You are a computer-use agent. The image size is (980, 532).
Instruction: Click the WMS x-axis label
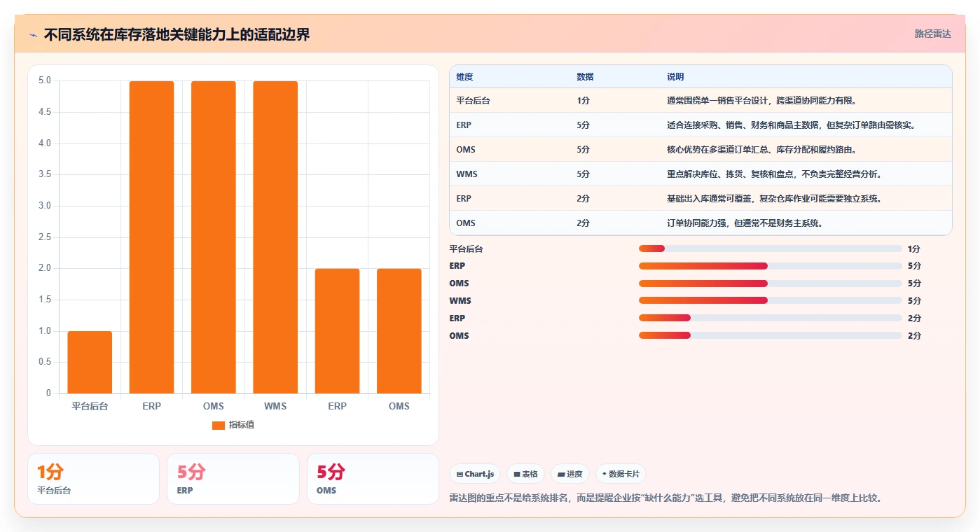pyautogui.click(x=275, y=406)
